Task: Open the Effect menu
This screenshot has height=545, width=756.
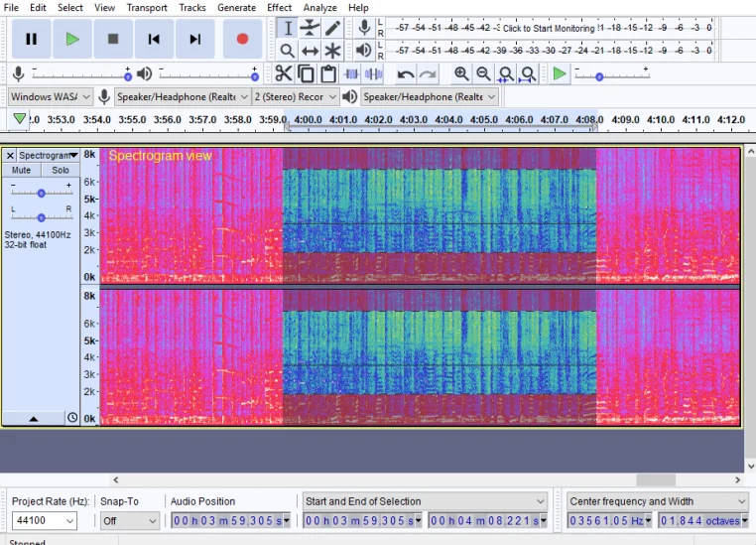Action: (279, 7)
